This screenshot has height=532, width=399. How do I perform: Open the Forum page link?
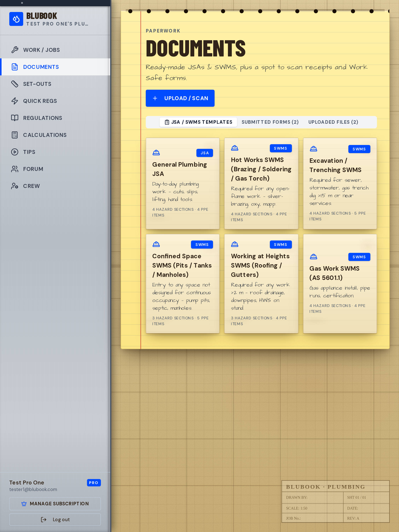click(x=55, y=169)
